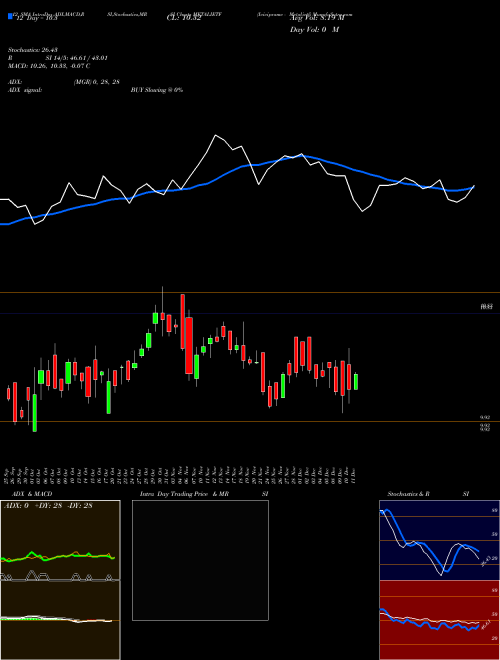Image resolution: width=500 pixels, height=660 pixels.
Task: Select the 'MACD: 10.26, 10.33, -0.07 C' line
Action: point(49,66)
